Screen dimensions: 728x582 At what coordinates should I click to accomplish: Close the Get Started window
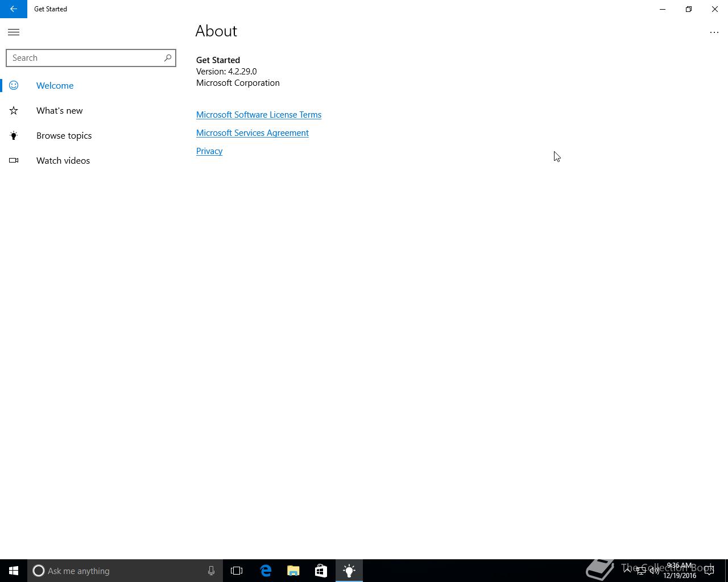click(x=715, y=9)
